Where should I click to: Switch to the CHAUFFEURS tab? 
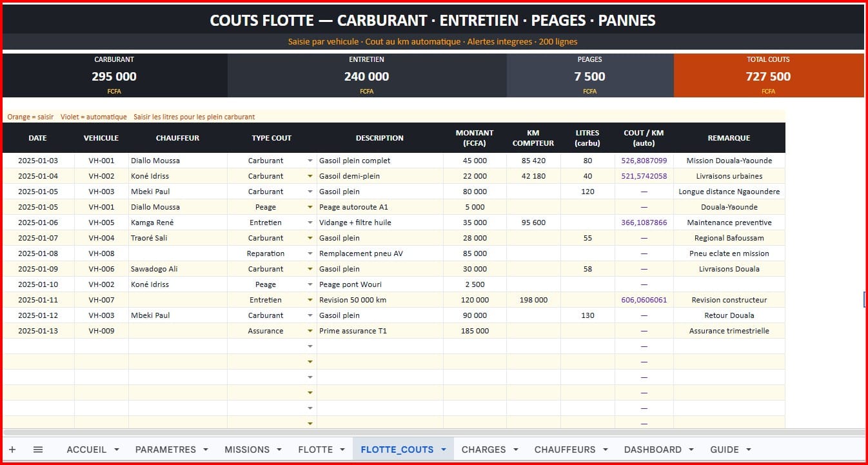565,450
